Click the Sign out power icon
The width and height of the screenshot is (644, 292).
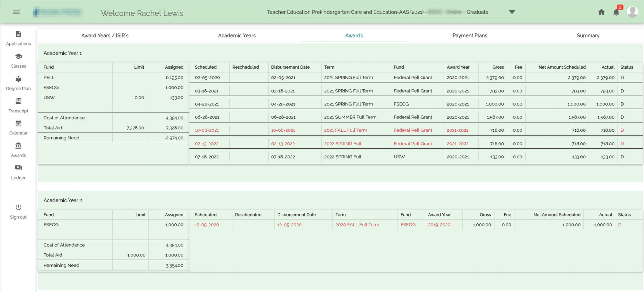pyautogui.click(x=18, y=208)
